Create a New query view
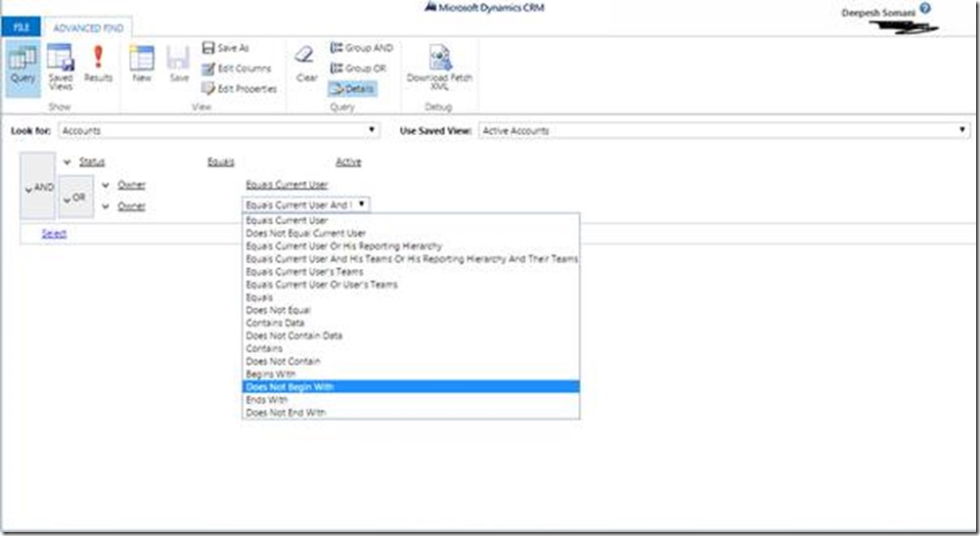This screenshot has width=980, height=536. click(x=142, y=65)
